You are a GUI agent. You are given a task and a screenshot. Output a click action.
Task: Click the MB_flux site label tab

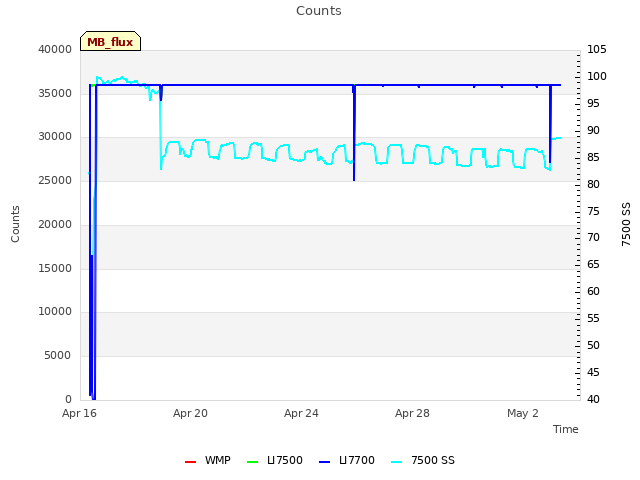point(110,41)
